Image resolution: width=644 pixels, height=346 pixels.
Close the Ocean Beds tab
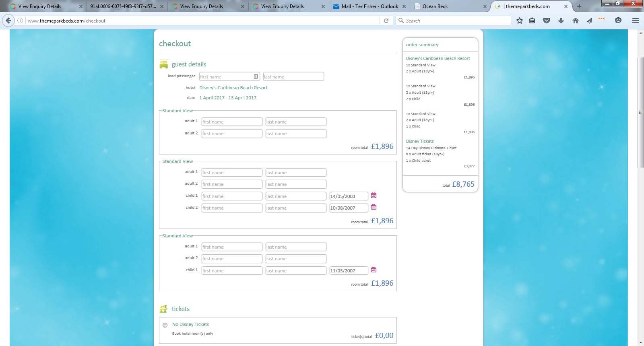tap(485, 6)
